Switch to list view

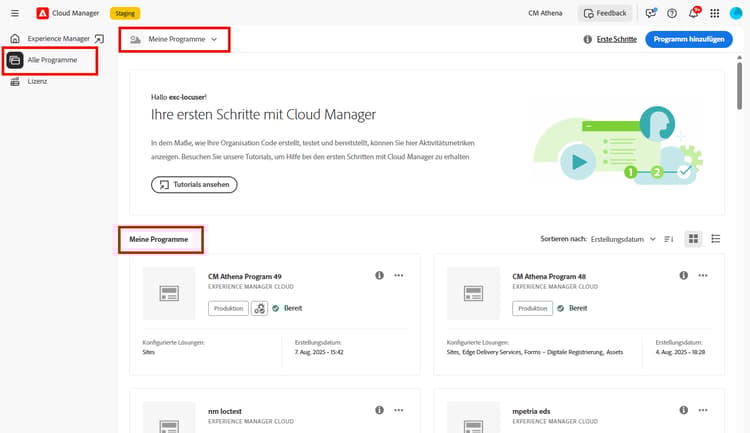[x=716, y=239]
